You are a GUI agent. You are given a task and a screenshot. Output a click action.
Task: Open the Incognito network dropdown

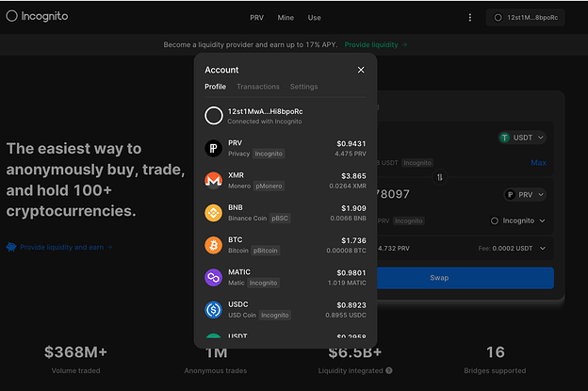(x=518, y=220)
